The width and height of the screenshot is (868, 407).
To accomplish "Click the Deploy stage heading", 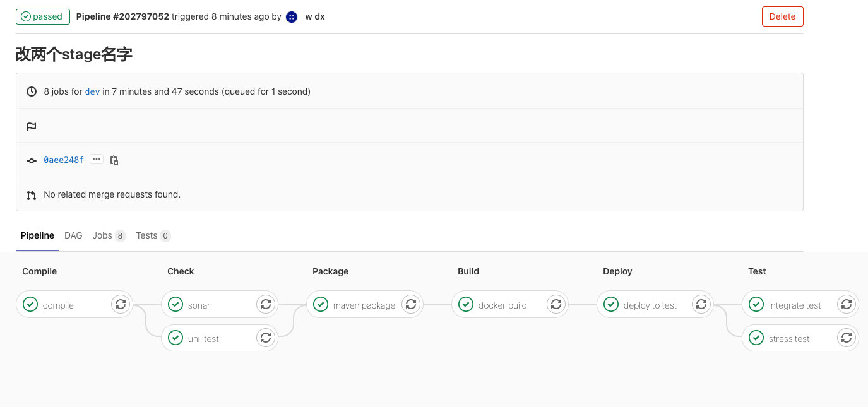I will pyautogui.click(x=617, y=271).
